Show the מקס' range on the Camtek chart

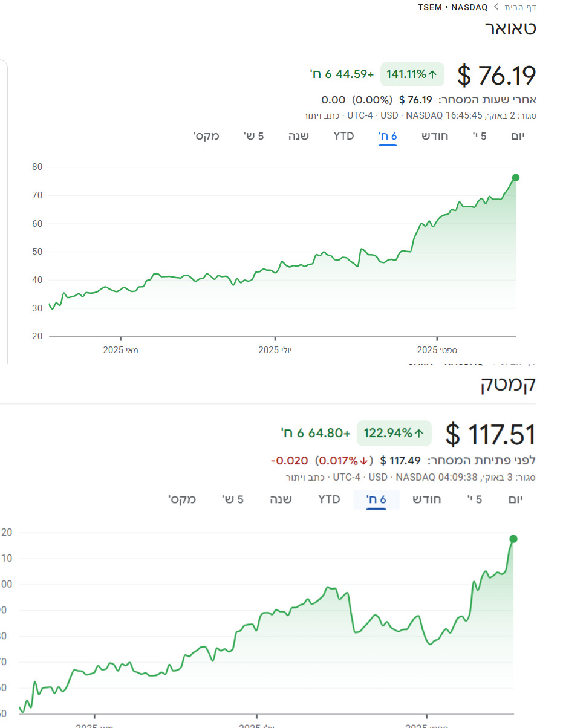tap(182, 499)
